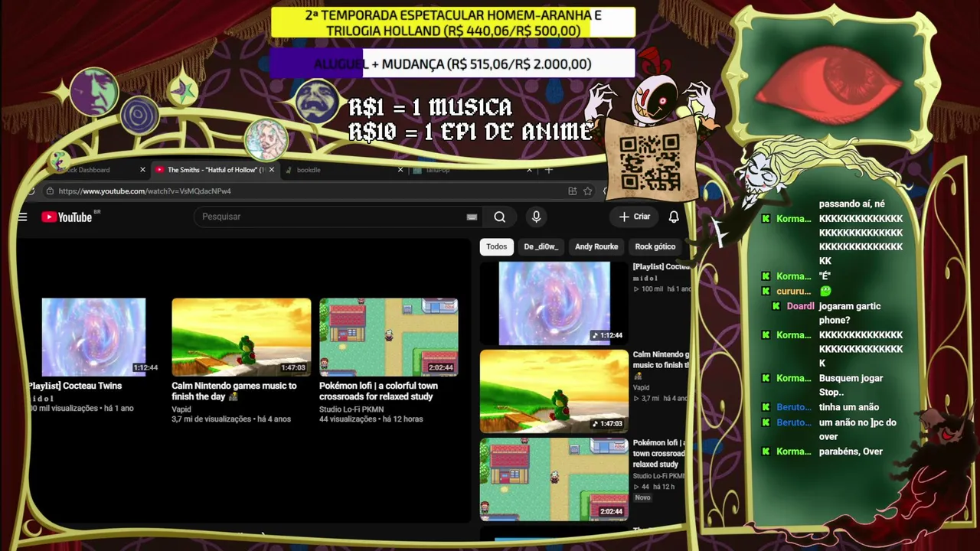Click the Homem-Aranha donation goal bar
980x551 pixels.
point(453,23)
